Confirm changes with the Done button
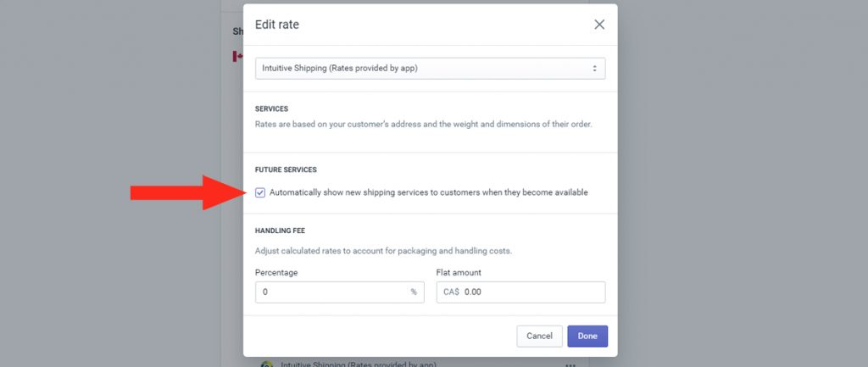The width and height of the screenshot is (868, 367). point(587,336)
